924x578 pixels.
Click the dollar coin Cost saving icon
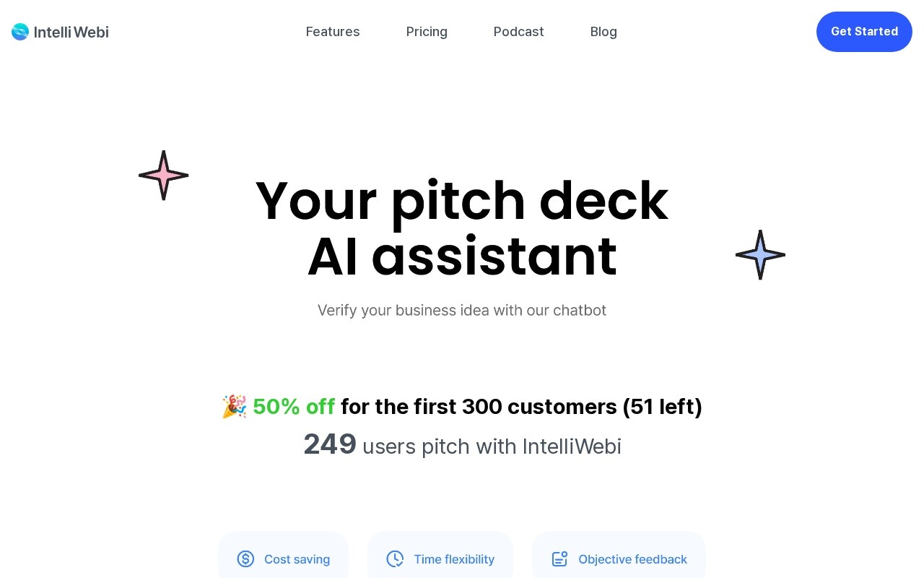245,559
